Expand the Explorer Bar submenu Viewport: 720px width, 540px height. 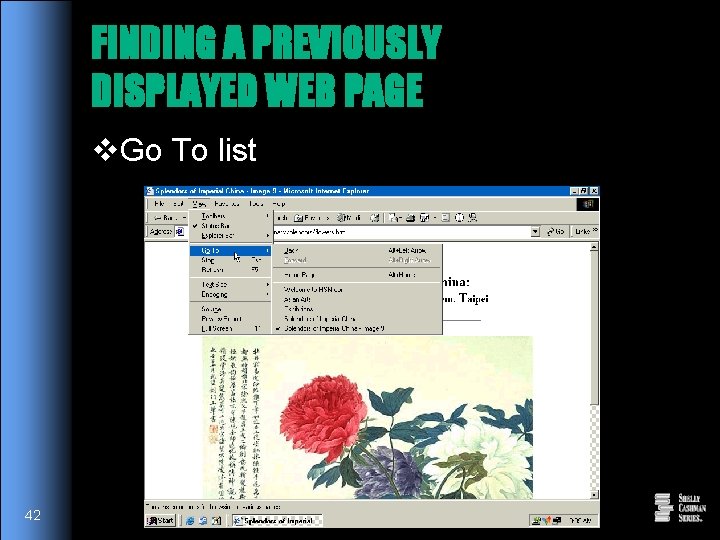tap(231, 236)
